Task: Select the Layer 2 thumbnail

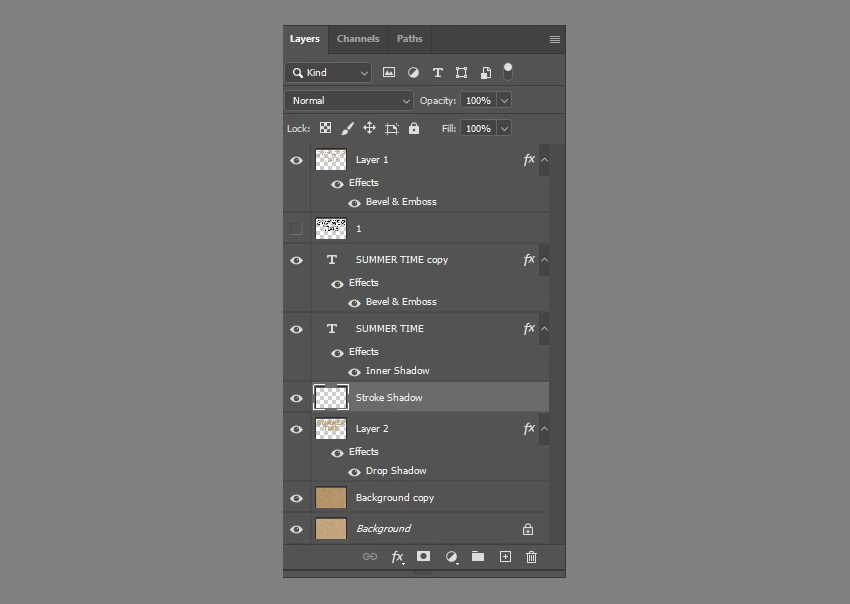Action: [331, 429]
